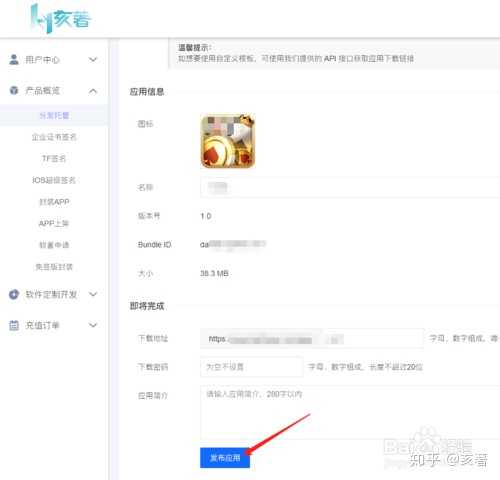Expand the 用户中心 menu chevron
The image size is (500, 480).
[x=93, y=60]
